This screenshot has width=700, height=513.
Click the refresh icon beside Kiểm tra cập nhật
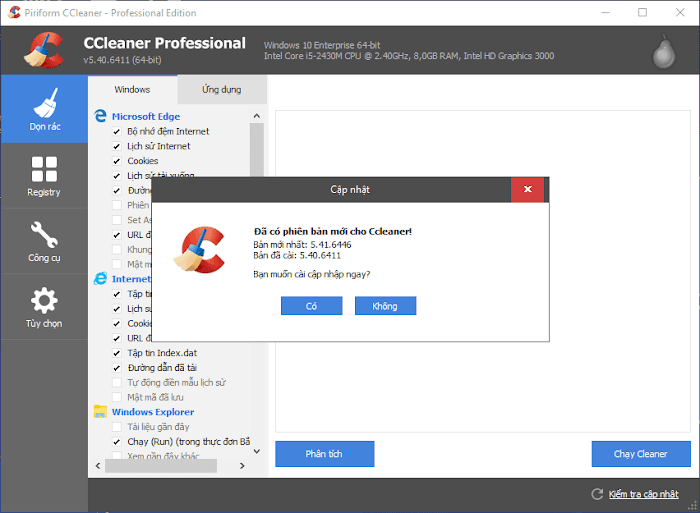coord(597,494)
